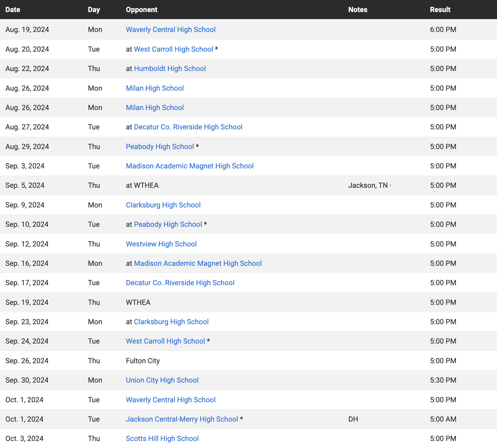The width and height of the screenshot is (497, 448).
Task: Select the Sep. 26, 2024 date cell
Action: click(27, 361)
